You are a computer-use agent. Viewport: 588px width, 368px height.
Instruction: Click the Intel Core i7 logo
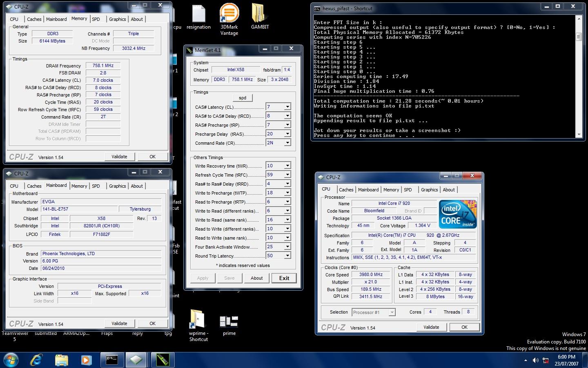click(x=457, y=214)
